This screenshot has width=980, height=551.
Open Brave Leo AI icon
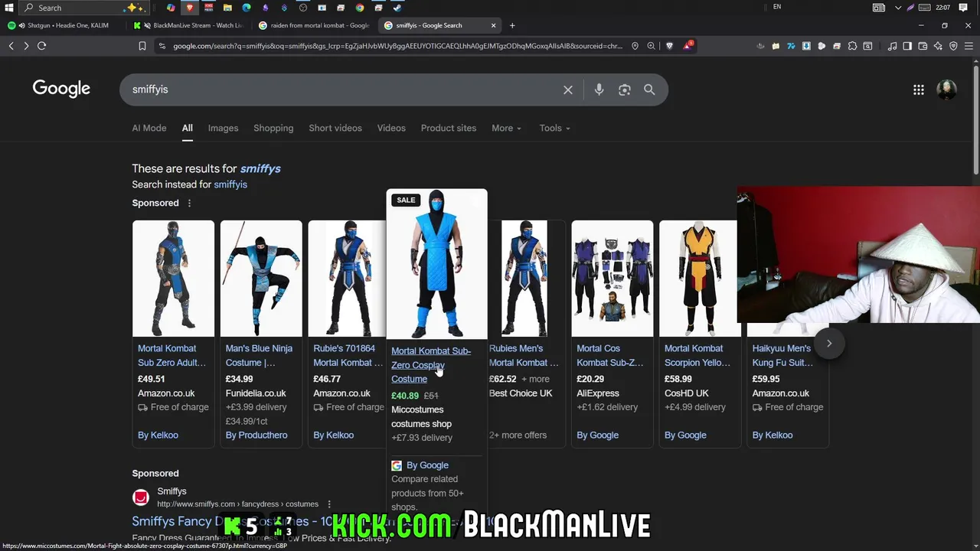tap(938, 46)
